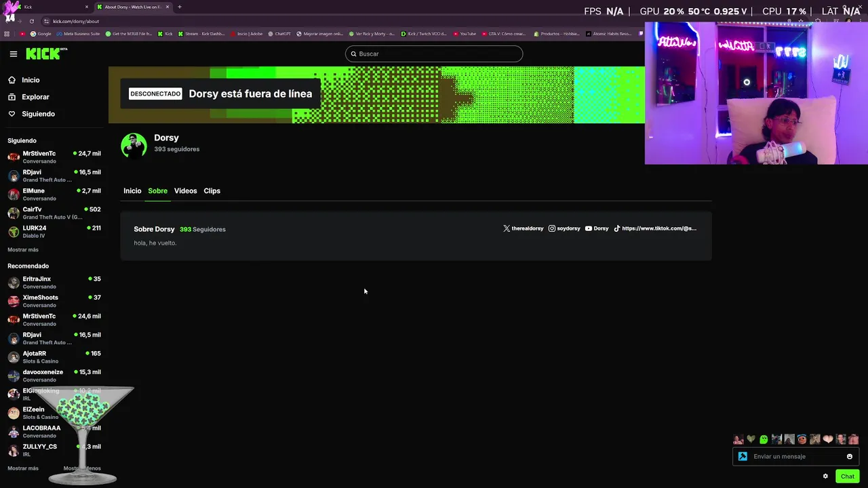Open CairTv channel in sidebar
The height and width of the screenshot is (488, 868).
point(54,213)
